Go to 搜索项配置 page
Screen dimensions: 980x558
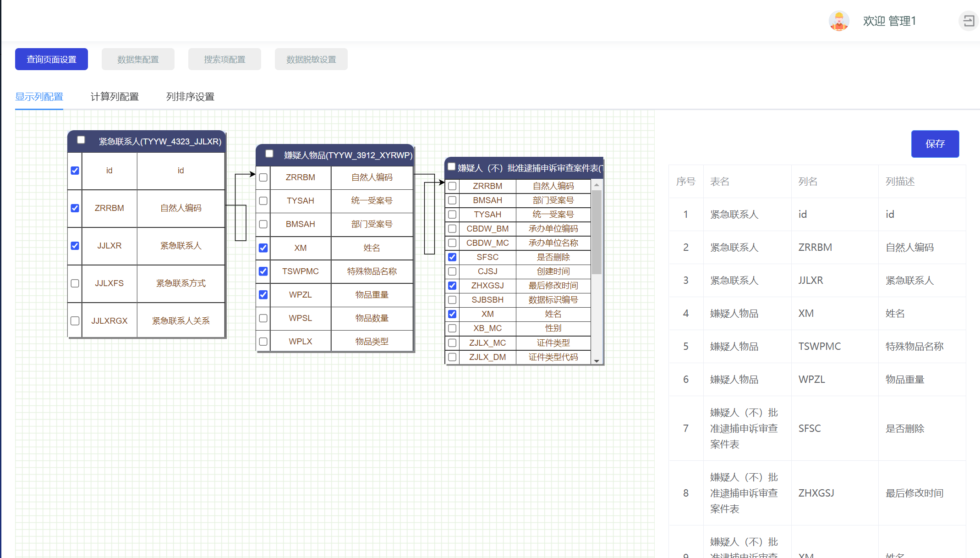pos(224,60)
